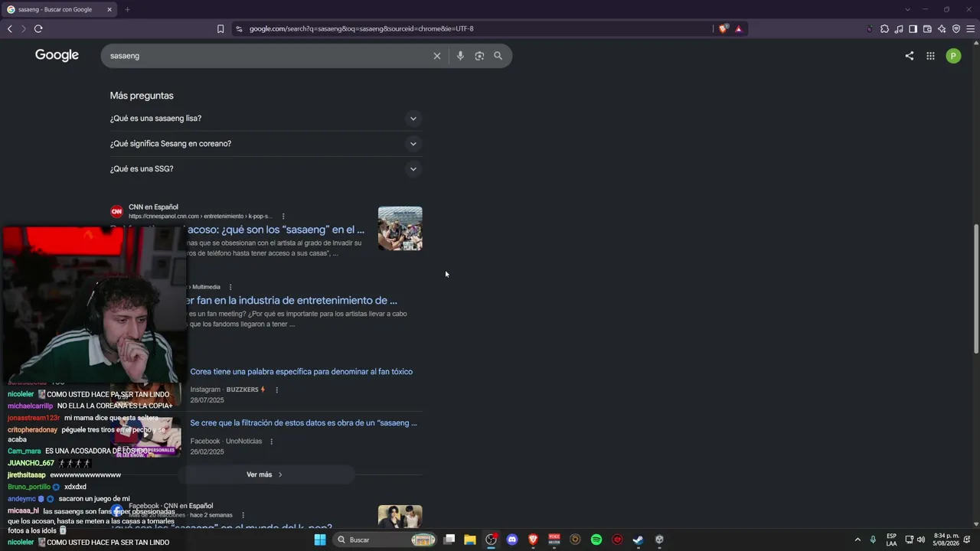The image size is (980, 551).
Task: Reload the page with the refresh icon
Action: point(38,29)
